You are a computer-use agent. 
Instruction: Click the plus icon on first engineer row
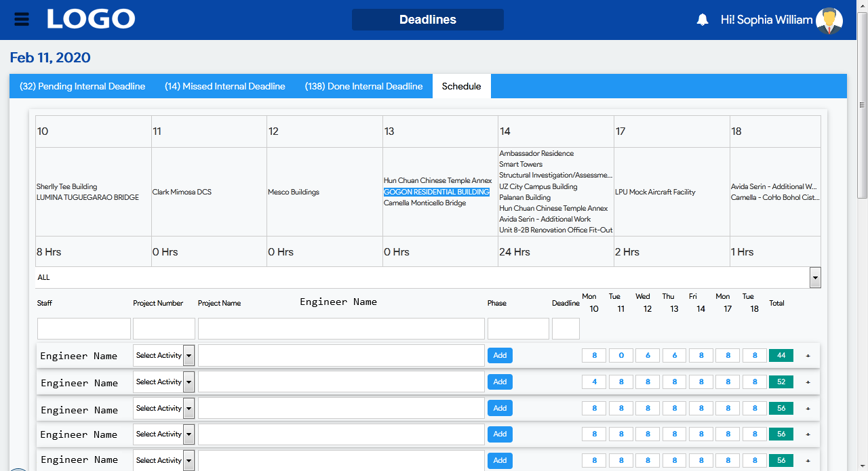click(808, 356)
